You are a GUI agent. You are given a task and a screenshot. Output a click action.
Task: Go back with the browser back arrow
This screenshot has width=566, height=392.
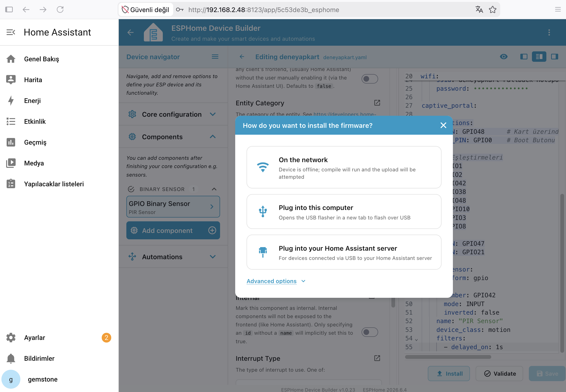(26, 9)
